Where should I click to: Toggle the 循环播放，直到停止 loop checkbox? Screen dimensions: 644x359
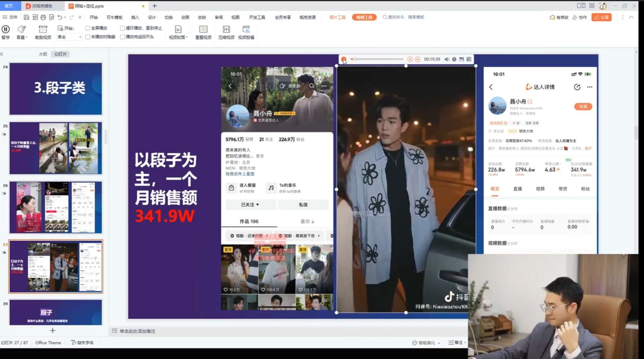tap(123, 28)
